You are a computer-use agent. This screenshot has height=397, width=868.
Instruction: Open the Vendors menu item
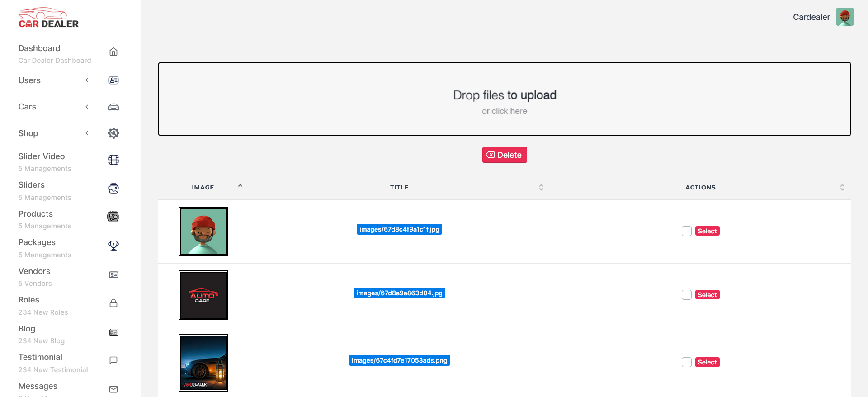click(34, 271)
